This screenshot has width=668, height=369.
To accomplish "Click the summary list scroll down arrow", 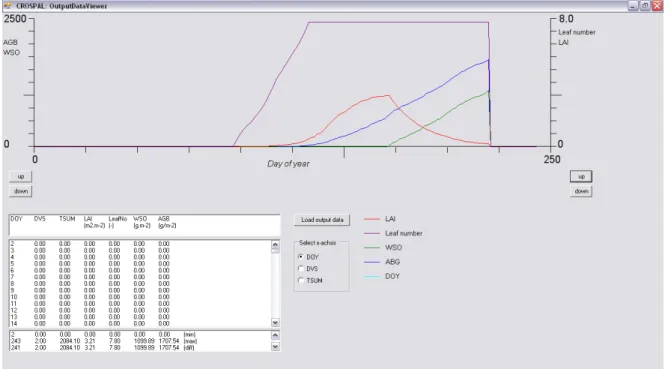I will [x=275, y=346].
